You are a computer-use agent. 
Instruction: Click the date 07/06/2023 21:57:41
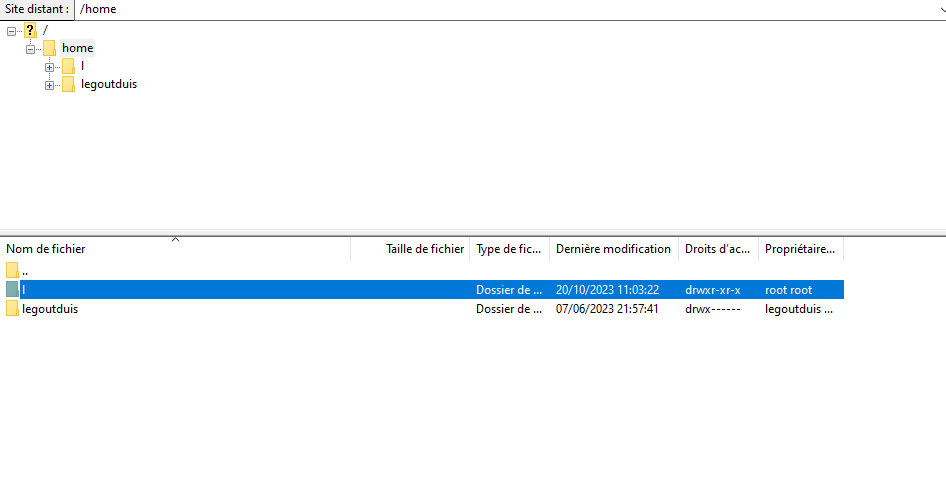tap(608, 309)
